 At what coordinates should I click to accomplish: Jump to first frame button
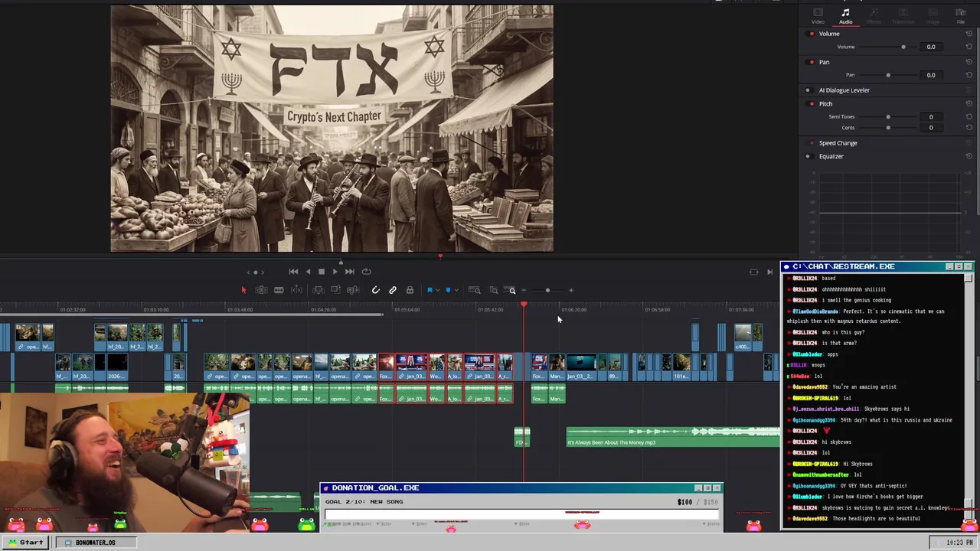pyautogui.click(x=293, y=272)
